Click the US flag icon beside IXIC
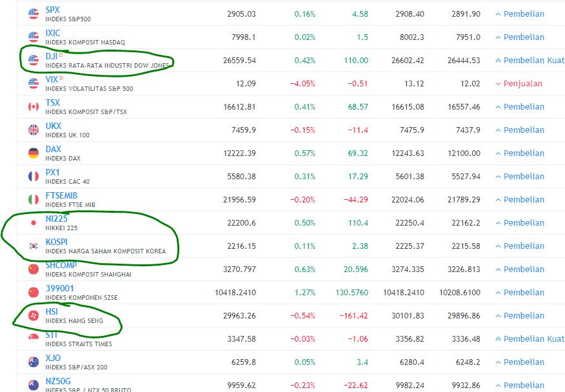 tap(33, 37)
